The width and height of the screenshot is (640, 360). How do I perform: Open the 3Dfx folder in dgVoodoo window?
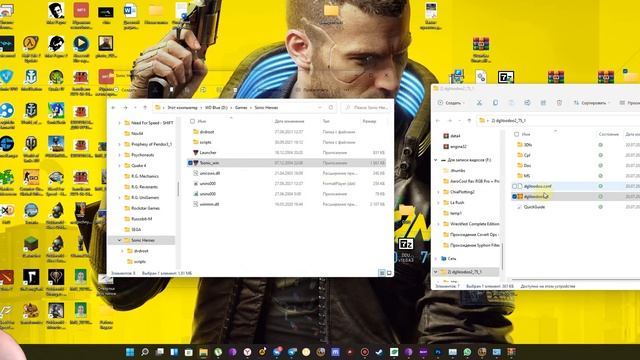[528, 145]
